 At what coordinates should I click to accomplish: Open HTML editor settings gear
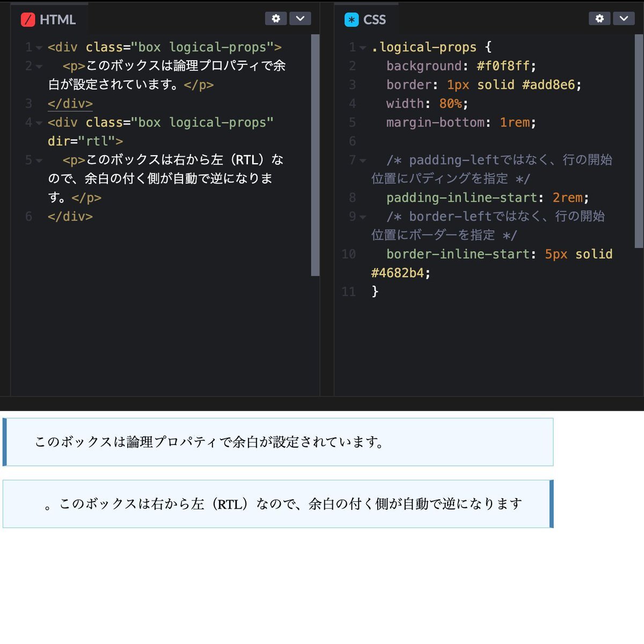tap(276, 19)
